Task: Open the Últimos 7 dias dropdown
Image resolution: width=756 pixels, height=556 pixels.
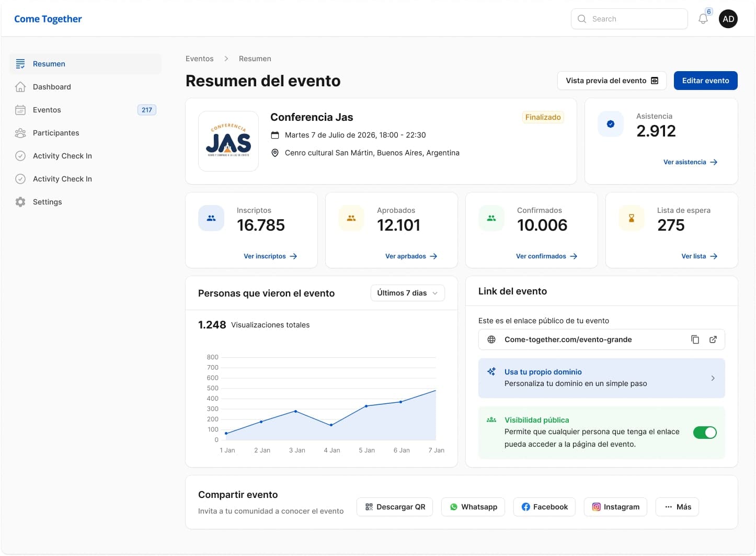Action: click(x=408, y=293)
